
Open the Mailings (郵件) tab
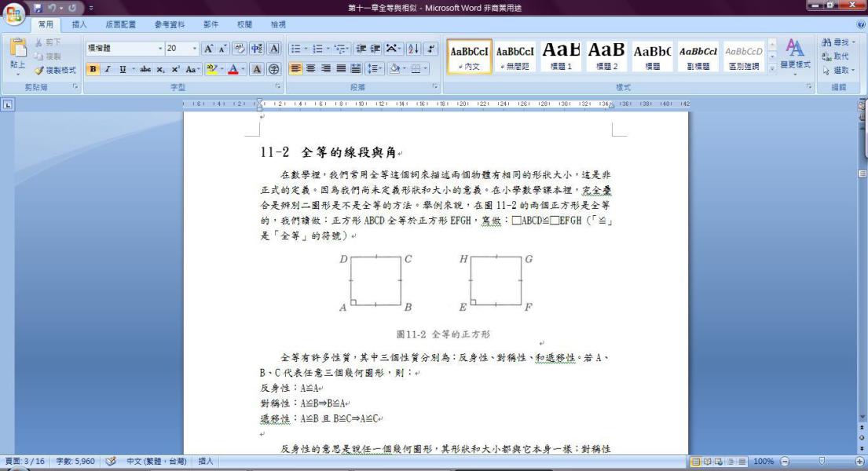[211, 24]
